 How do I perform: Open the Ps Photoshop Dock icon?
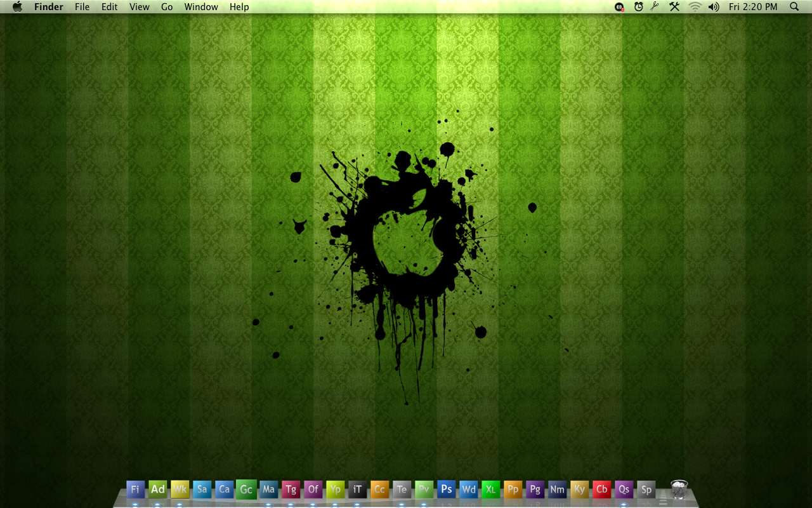446,489
